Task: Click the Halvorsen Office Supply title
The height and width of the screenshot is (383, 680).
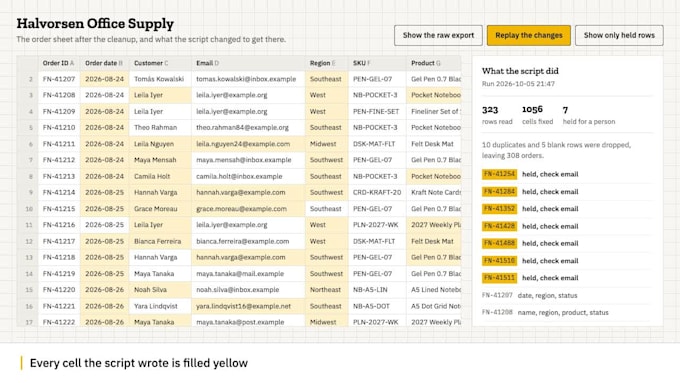Action: [x=95, y=23]
